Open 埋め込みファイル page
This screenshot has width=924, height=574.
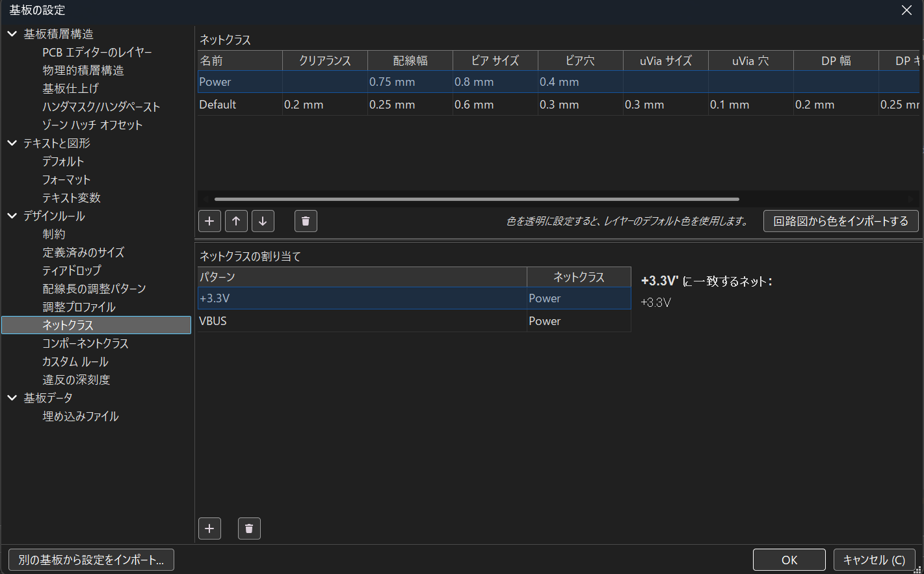(81, 416)
